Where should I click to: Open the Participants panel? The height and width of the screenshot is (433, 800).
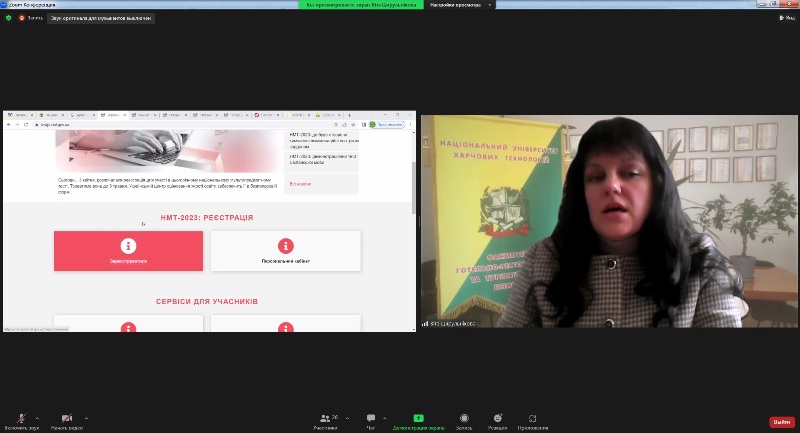(x=325, y=421)
